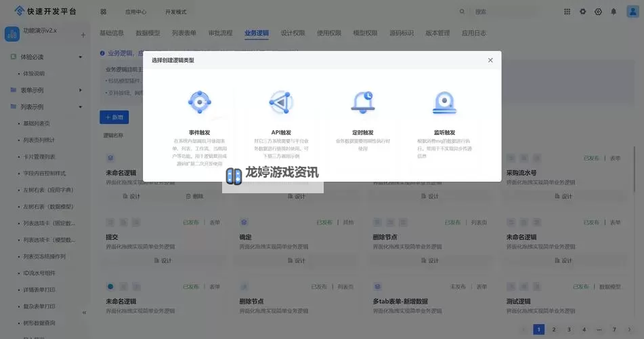Switch to the 数据模型 tab
The width and height of the screenshot is (644, 339).
coord(148,33)
